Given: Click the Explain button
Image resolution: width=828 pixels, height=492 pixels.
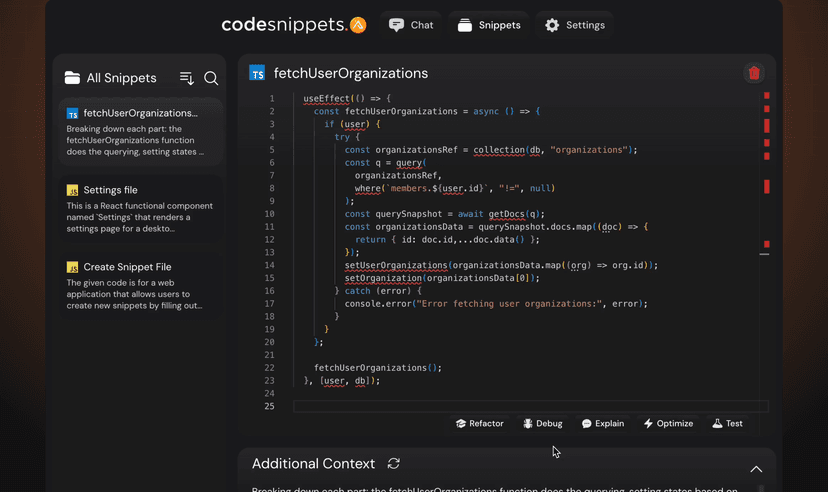Looking at the screenshot, I should (x=603, y=423).
